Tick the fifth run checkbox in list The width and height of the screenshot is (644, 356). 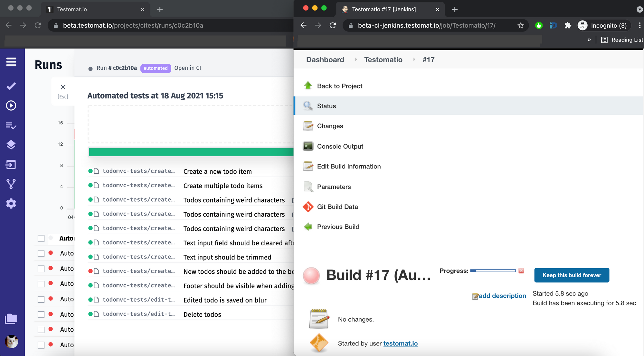(41, 299)
